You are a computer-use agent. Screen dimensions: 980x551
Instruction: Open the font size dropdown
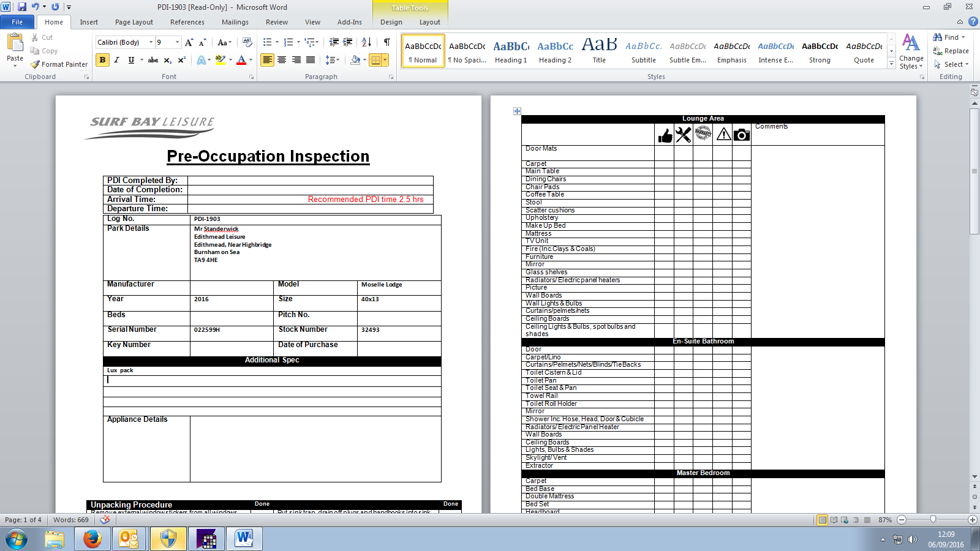(x=178, y=42)
